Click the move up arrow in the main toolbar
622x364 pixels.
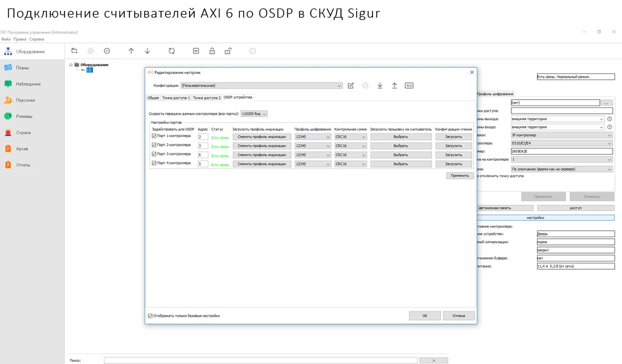(x=131, y=52)
